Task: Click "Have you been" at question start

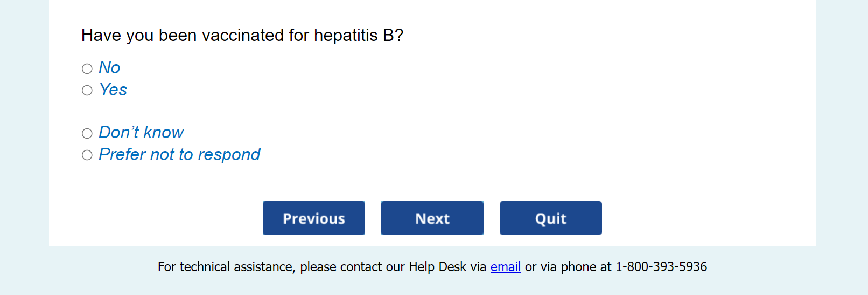Action: coord(139,36)
